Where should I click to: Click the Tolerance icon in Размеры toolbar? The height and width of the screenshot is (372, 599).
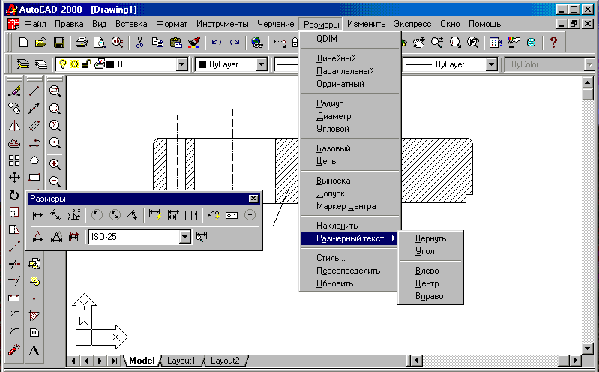click(232, 216)
